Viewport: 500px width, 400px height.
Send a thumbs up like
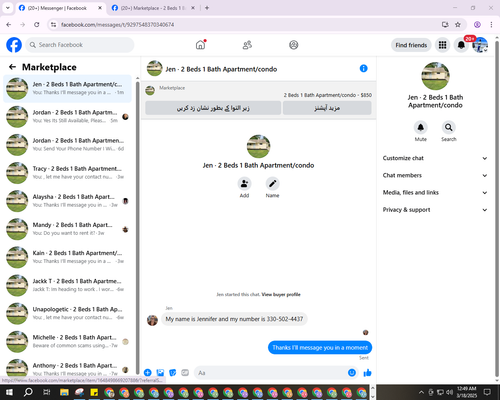[x=367, y=373]
